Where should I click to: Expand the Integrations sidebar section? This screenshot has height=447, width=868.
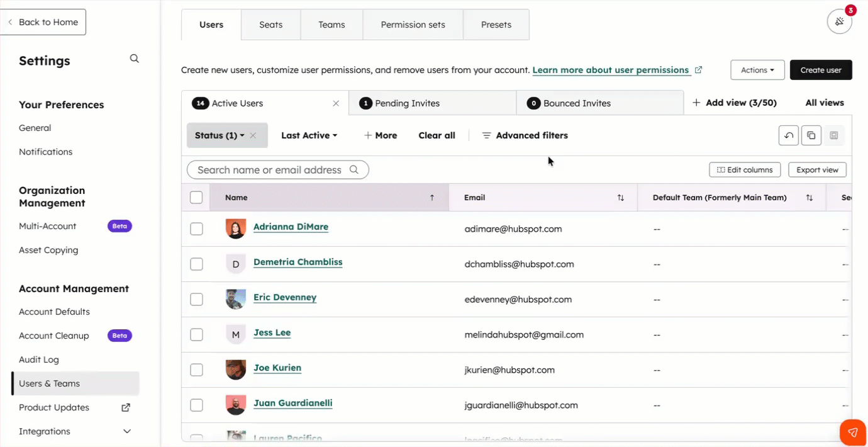click(126, 431)
